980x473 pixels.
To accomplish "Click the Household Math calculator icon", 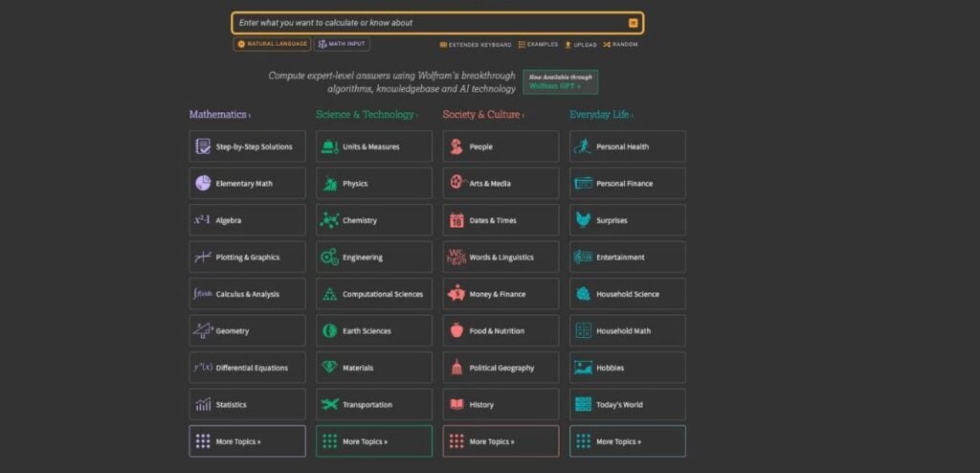I will [583, 331].
